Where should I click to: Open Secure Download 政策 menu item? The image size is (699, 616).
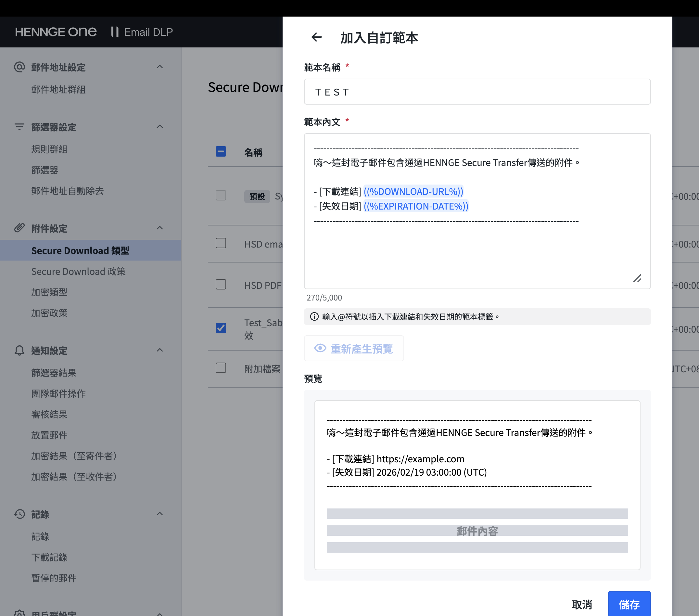pyautogui.click(x=78, y=272)
